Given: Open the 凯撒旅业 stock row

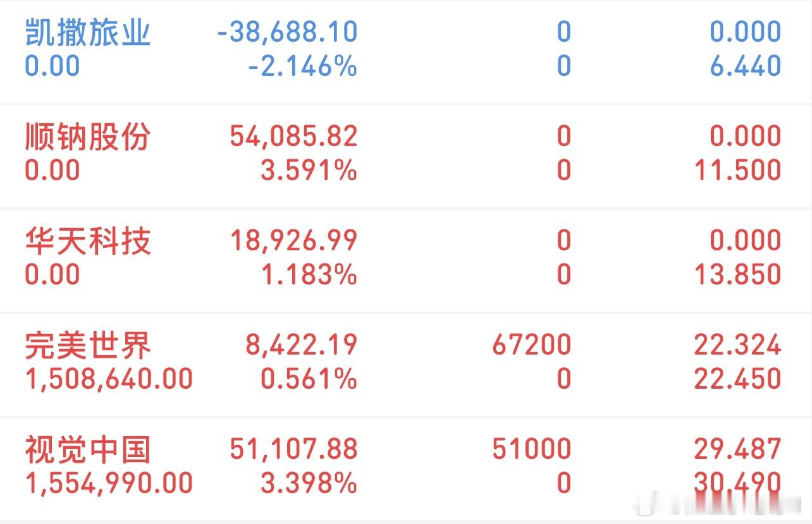Looking at the screenshot, I should pyautogui.click(x=406, y=51).
